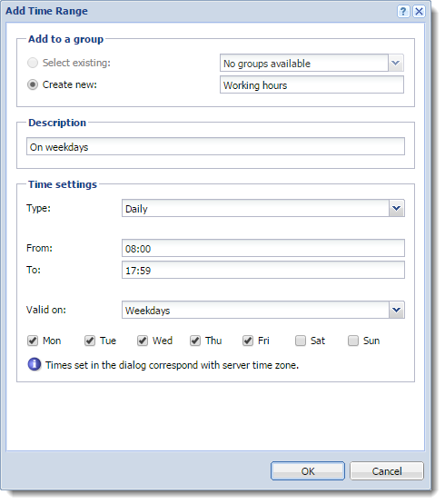The height and width of the screenshot is (504, 445).
Task: Uncheck the Wed checkbox
Action: pos(143,341)
